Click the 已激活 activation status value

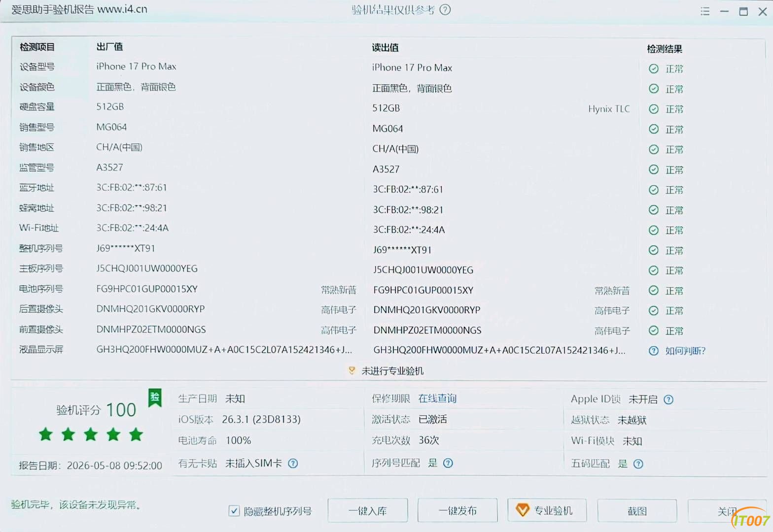point(433,419)
